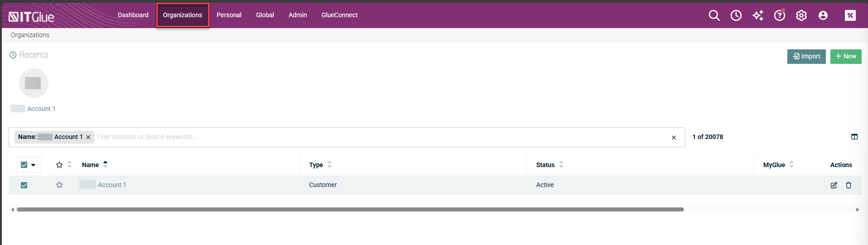Click the AI sparkle icon
This screenshot has width=868, height=245.
coord(757,15)
